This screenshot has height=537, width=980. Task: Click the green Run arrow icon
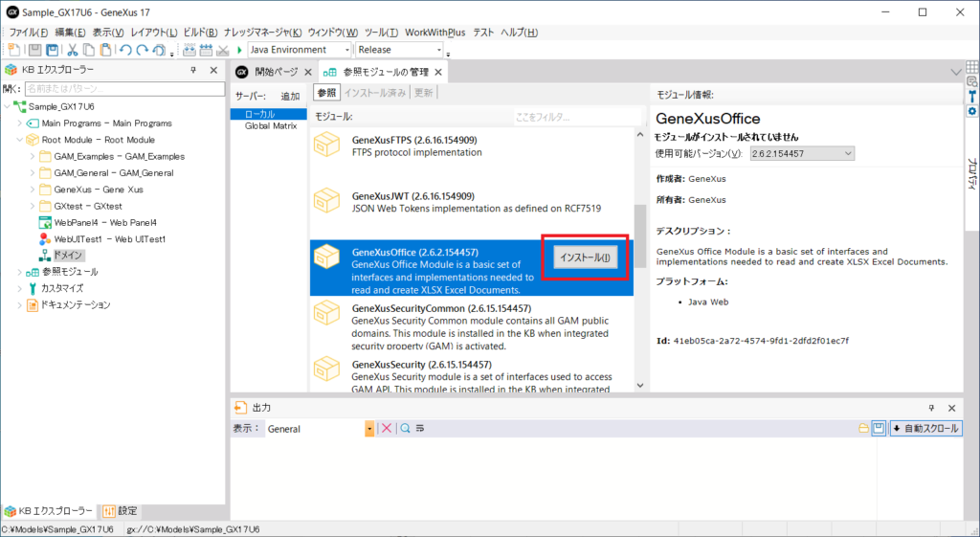(x=239, y=50)
